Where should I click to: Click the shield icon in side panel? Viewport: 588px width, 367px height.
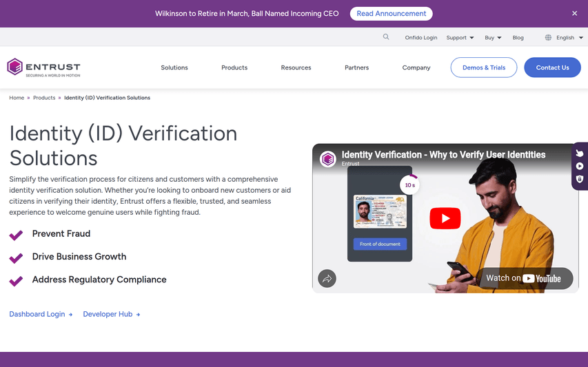tap(580, 179)
